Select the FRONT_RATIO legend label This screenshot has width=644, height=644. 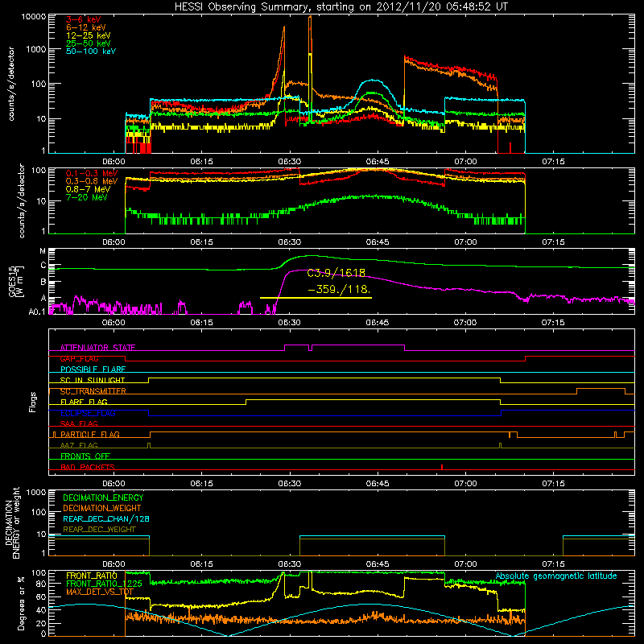pos(92,576)
